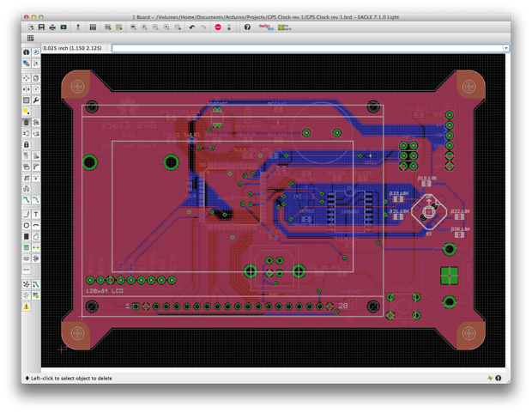Redo the last undone action
Screen dimensions: 532x413
pyautogui.click(x=203, y=27)
